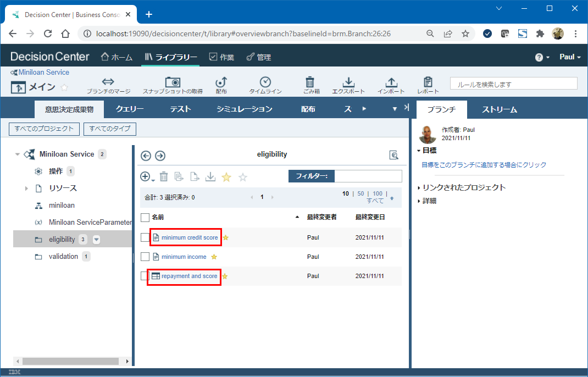Click star next to repayment and score
Viewport: 588px width, 377px height.
point(225,276)
